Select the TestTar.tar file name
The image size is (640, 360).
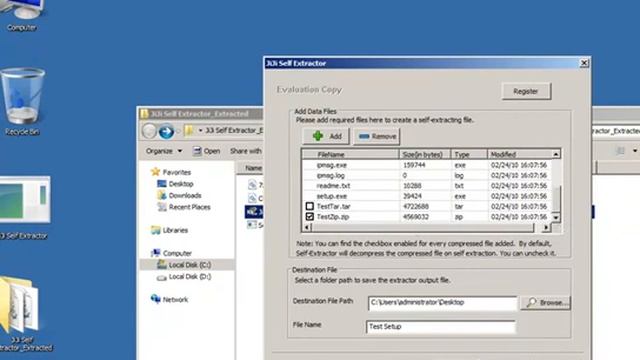click(x=333, y=206)
